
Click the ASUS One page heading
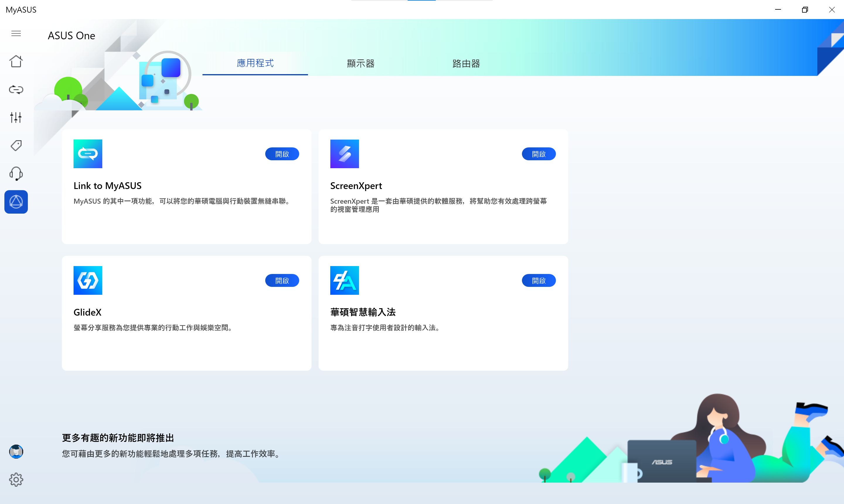pos(71,36)
